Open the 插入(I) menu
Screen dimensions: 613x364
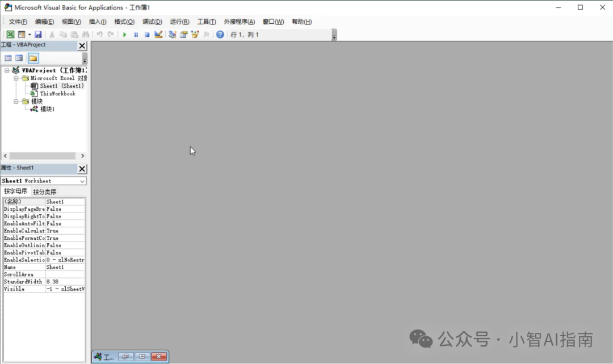[97, 22]
